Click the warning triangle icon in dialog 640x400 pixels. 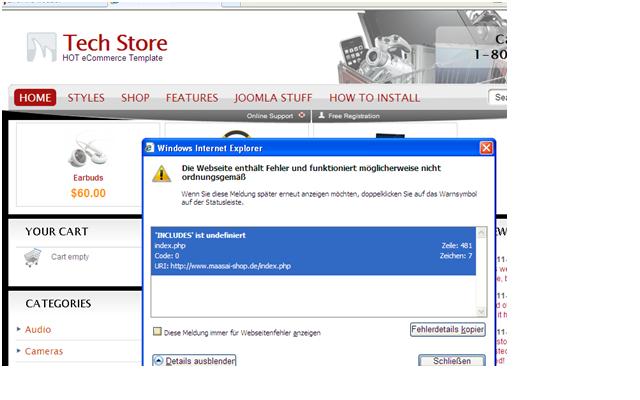[x=162, y=173]
